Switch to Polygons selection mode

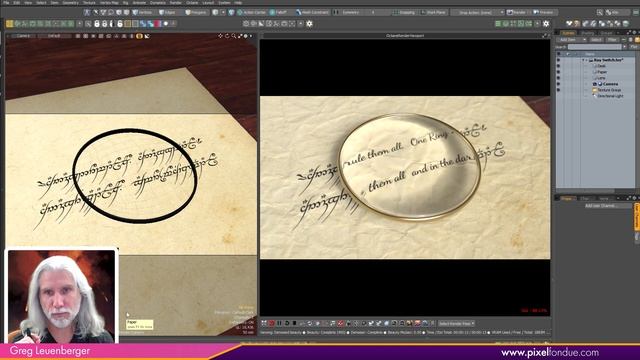[196, 12]
